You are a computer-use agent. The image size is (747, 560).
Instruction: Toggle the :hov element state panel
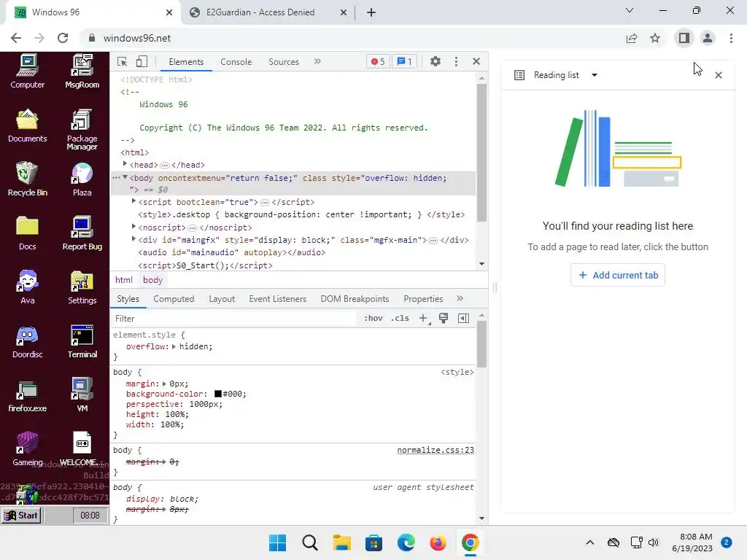tap(373, 318)
